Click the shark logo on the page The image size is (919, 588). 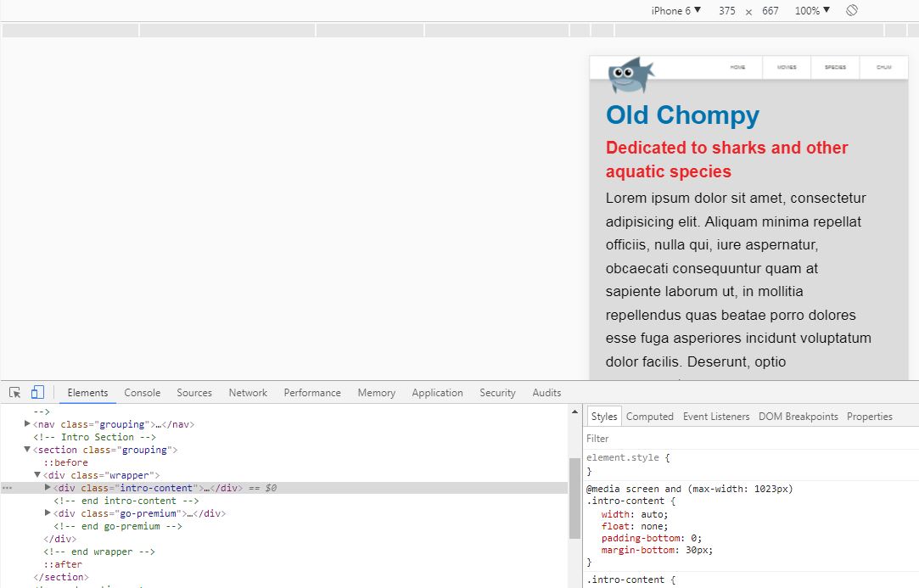(630, 75)
